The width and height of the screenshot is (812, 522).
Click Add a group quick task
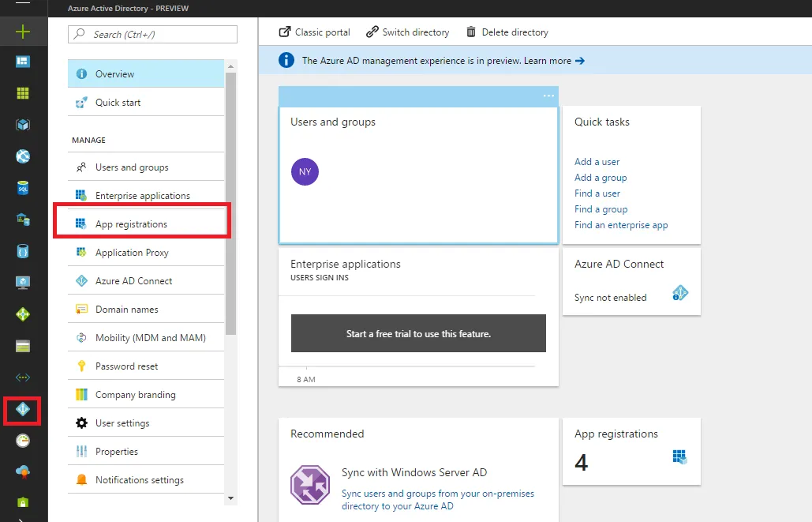(x=601, y=178)
